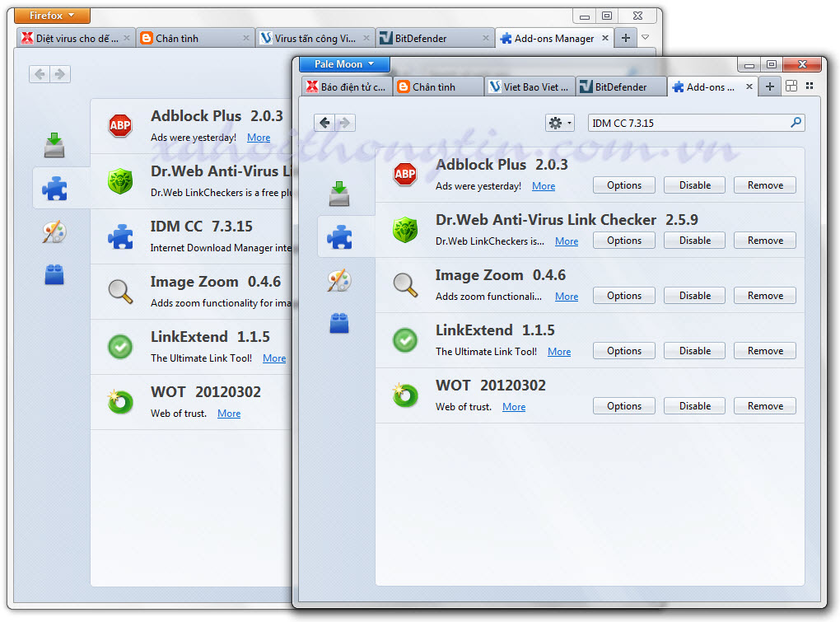This screenshot has height=622, width=840.
Task: Disable Image Zoom in Pale Moon
Action: 694,296
